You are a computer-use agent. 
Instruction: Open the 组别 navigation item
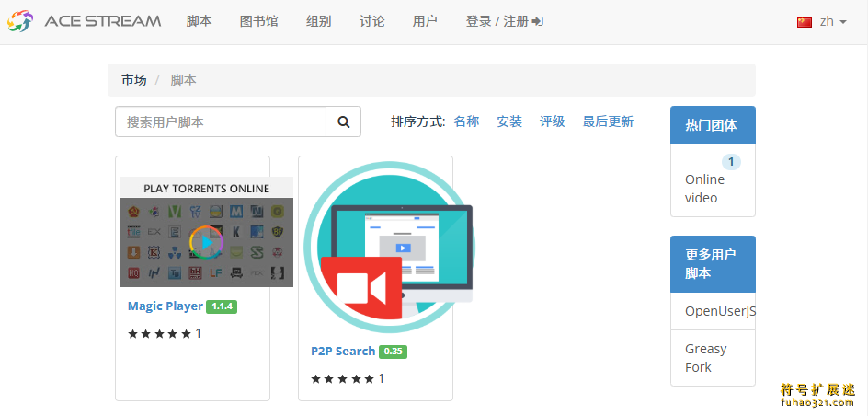(319, 21)
